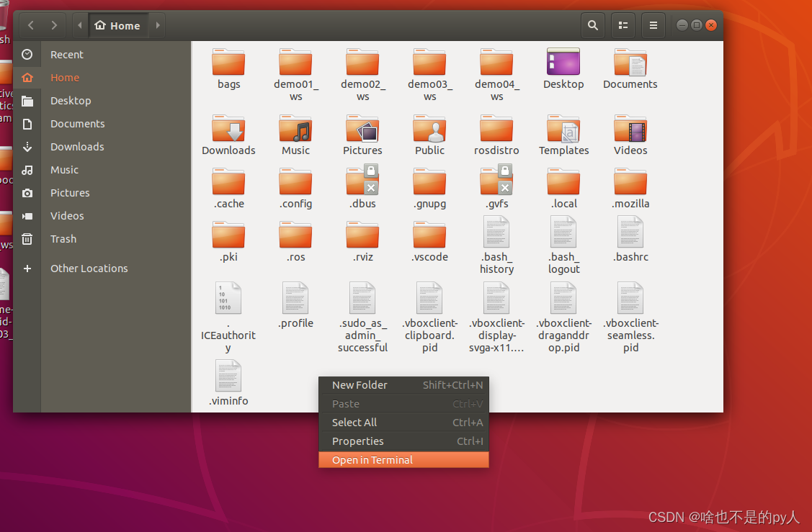812x532 pixels.
Task: Select the .vscode folder
Action: coord(430,242)
